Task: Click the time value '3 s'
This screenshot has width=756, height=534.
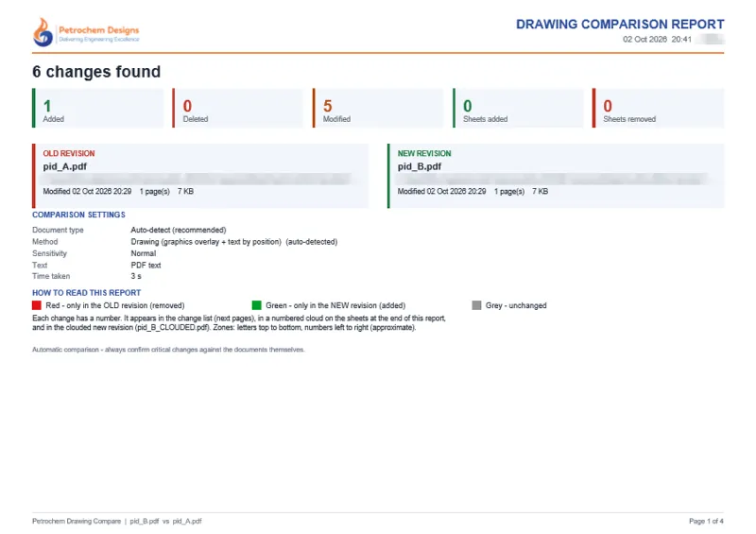Action: 136,276
